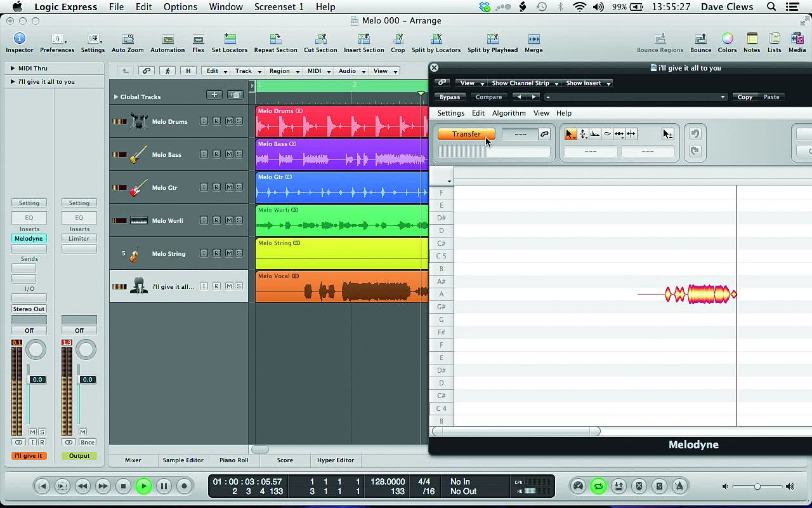The height and width of the screenshot is (508, 812).
Task: Open the Show Channel Strip dropdown
Action: pyautogui.click(x=525, y=83)
